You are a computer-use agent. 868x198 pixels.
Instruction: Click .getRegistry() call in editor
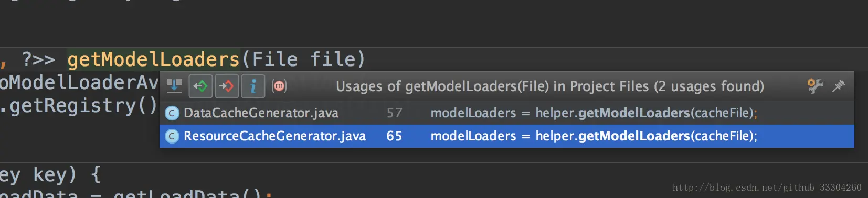[79, 106]
